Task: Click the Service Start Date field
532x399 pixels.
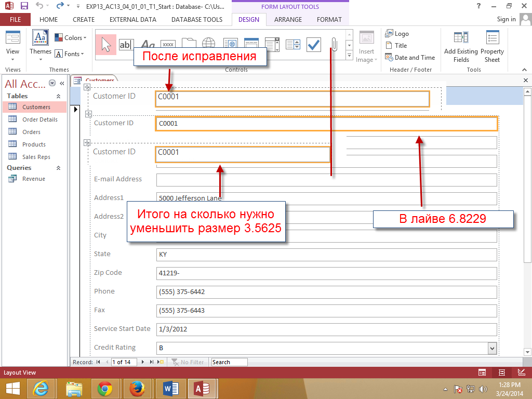Action: 326,329
